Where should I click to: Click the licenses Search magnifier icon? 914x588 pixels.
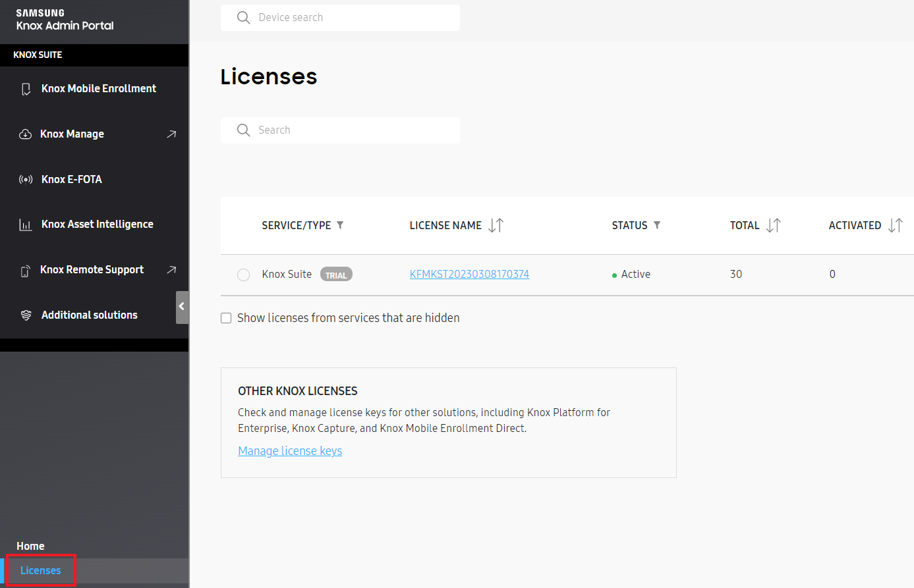pyautogui.click(x=243, y=130)
